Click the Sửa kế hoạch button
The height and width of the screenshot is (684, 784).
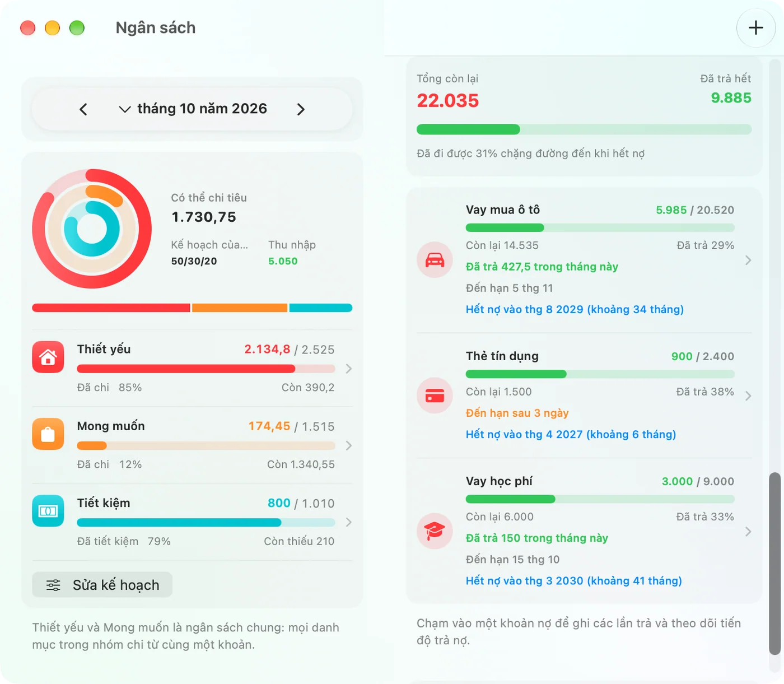(102, 585)
